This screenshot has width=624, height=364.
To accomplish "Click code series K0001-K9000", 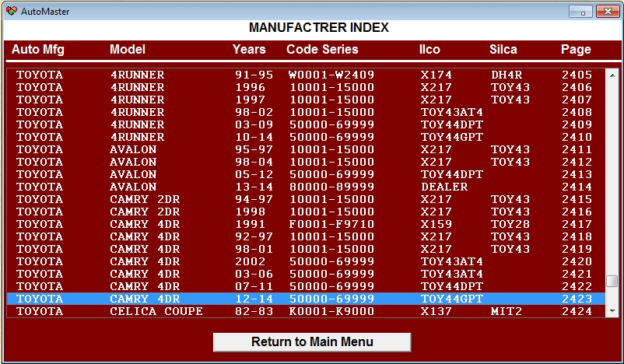I will pos(331,311).
